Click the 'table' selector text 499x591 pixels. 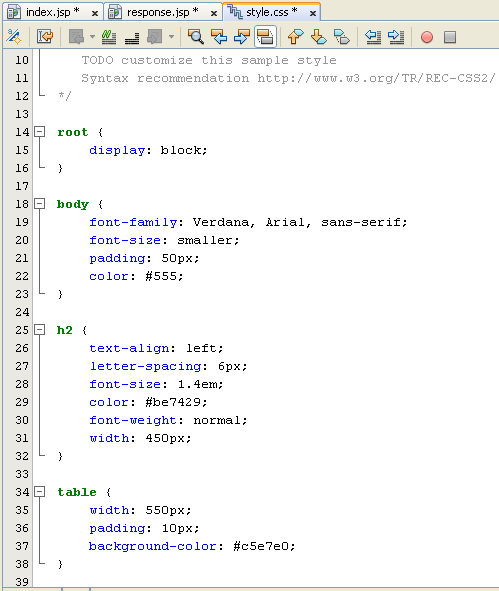point(77,492)
